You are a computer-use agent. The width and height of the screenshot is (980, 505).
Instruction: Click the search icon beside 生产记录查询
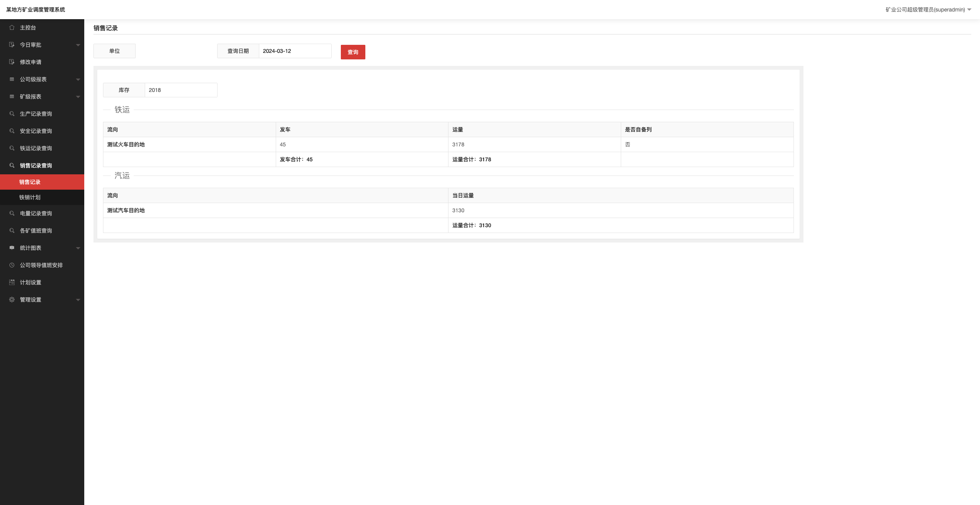[12, 114]
